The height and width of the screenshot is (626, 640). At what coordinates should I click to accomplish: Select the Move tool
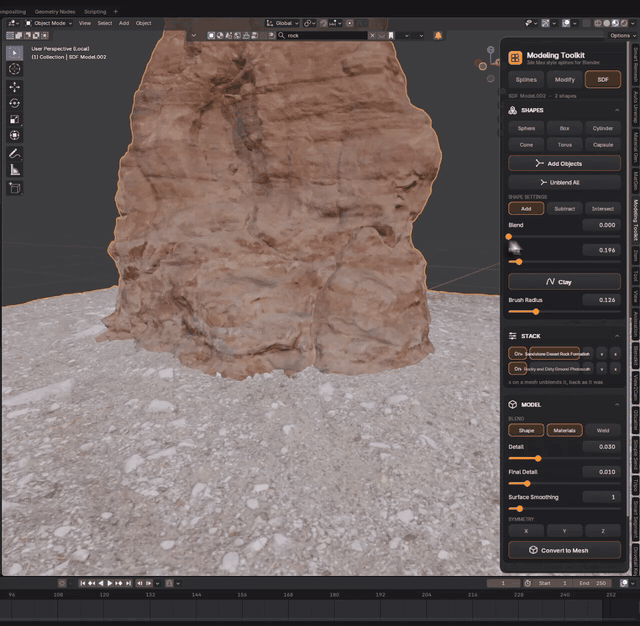[x=14, y=87]
